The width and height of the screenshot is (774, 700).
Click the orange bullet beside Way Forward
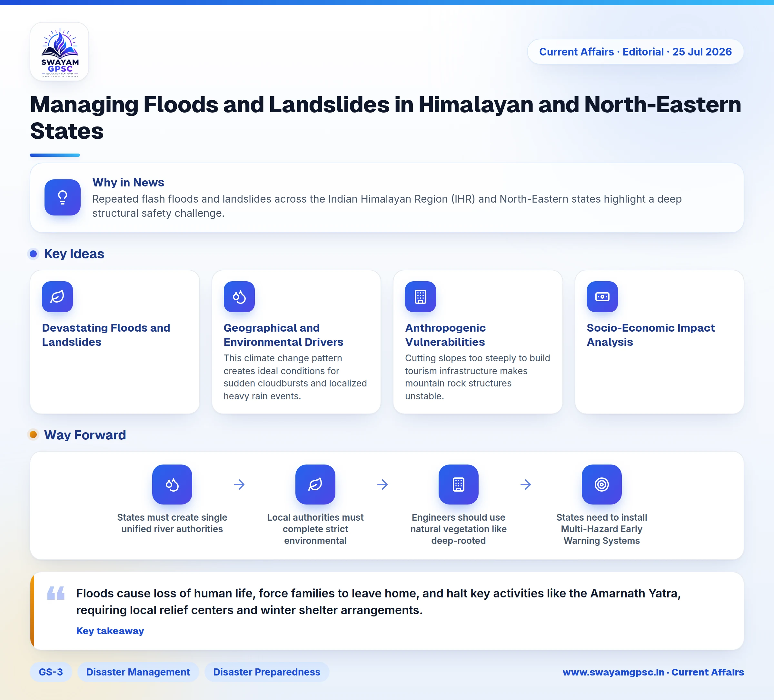click(34, 435)
